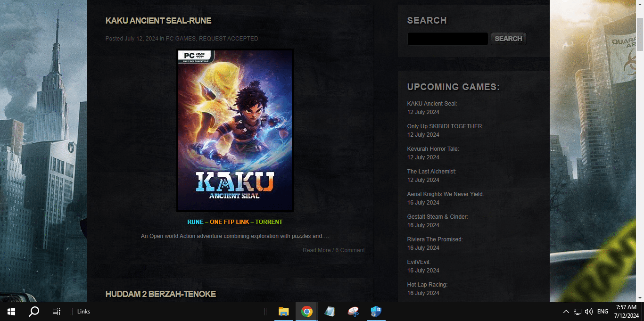644x321 pixels.
Task: Open the volume tray icon
Action: [589, 312]
